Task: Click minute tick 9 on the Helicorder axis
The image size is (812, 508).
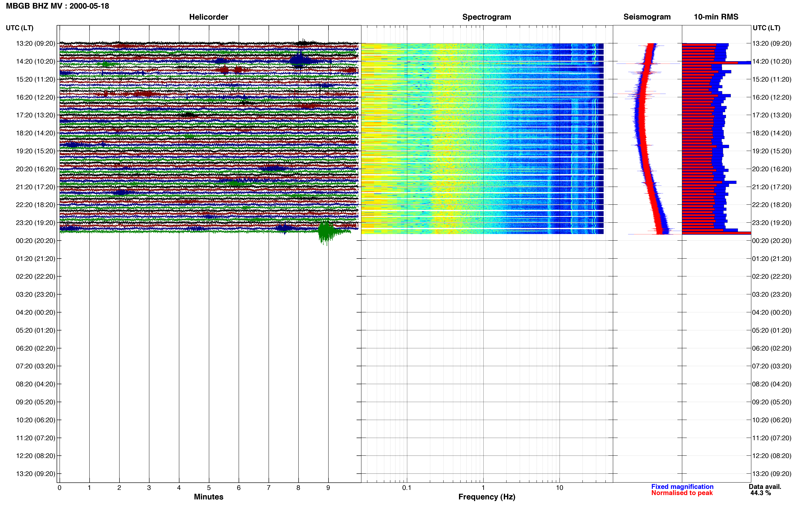Action: tap(328, 487)
